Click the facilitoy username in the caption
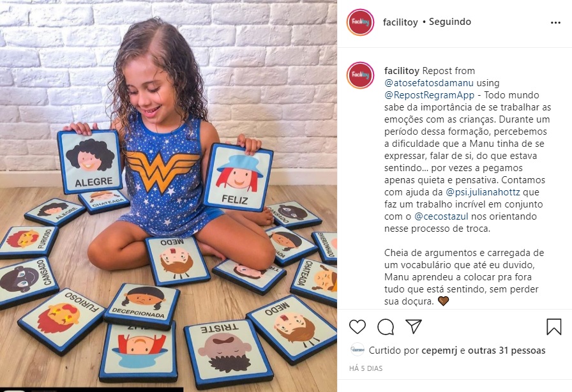Image resolution: width=572 pixels, height=392 pixels. click(402, 71)
